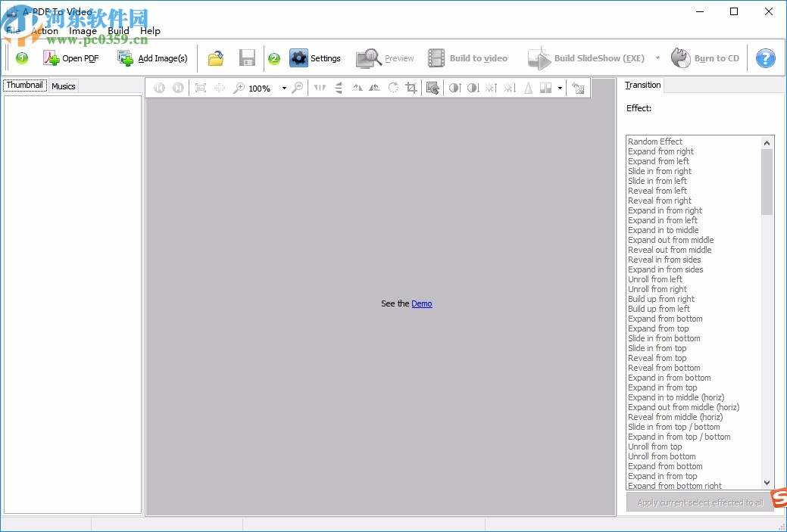Save the current project
787x532 pixels.
pos(247,58)
